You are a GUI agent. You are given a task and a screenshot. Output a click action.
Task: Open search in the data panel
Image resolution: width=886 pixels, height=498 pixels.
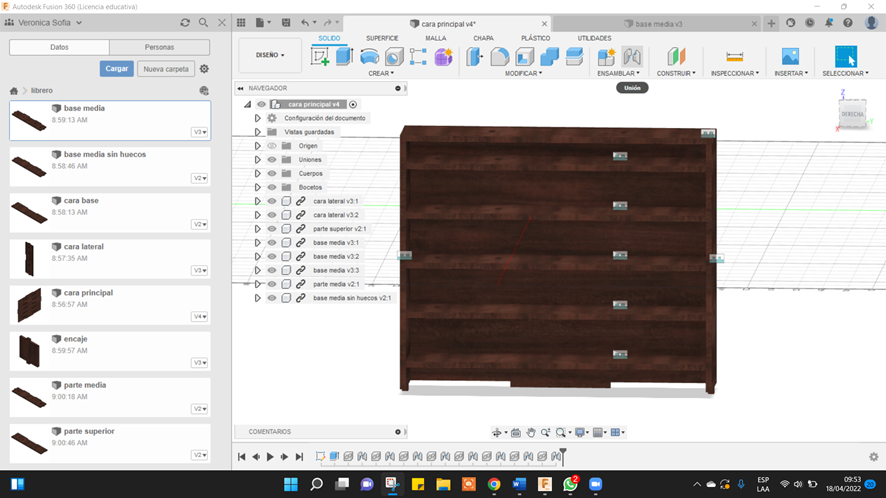coord(203,23)
